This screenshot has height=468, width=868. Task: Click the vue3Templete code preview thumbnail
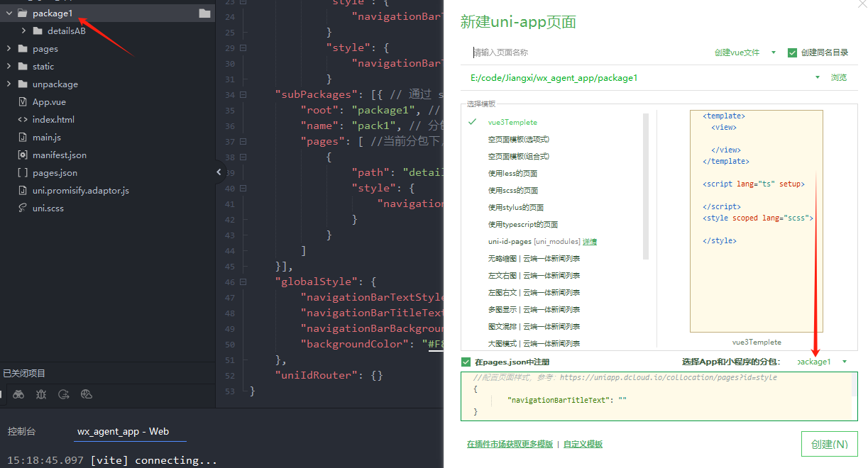point(756,221)
